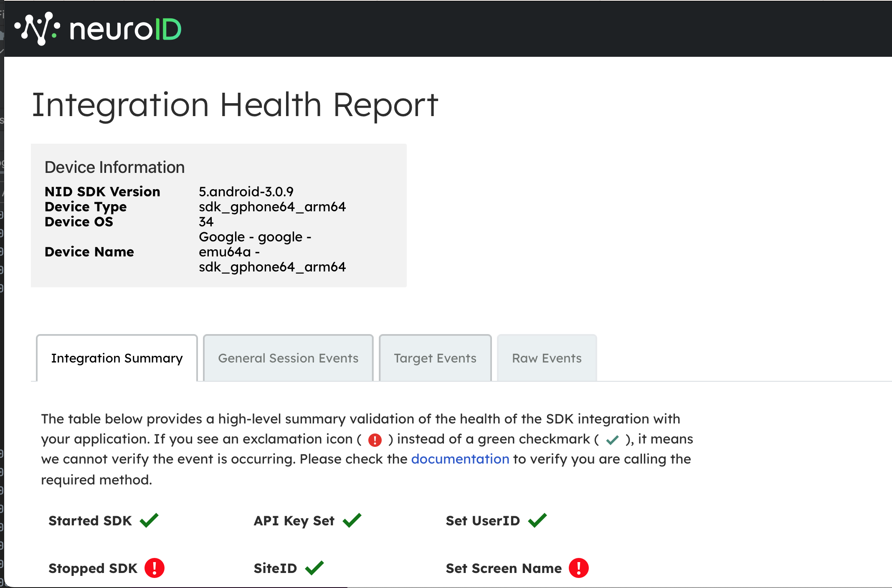The width and height of the screenshot is (892, 588).
Task: Click the red exclamation icon in the description paragraph
Action: (x=375, y=440)
